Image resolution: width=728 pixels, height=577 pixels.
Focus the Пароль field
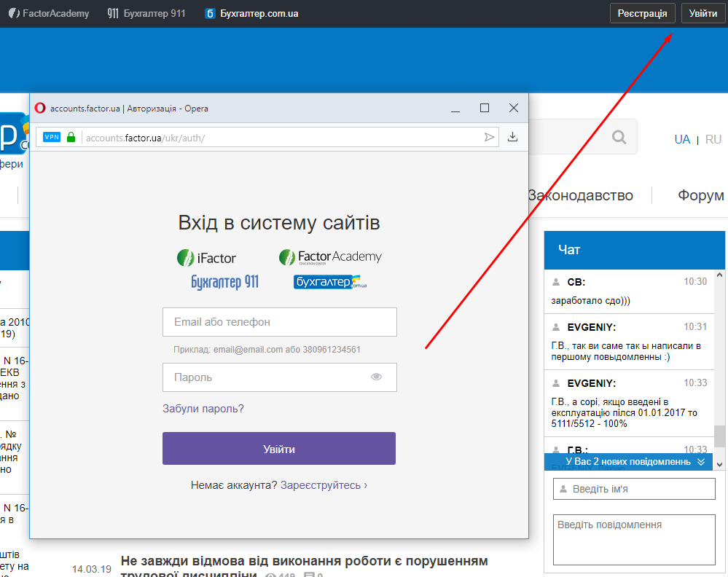[280, 377]
